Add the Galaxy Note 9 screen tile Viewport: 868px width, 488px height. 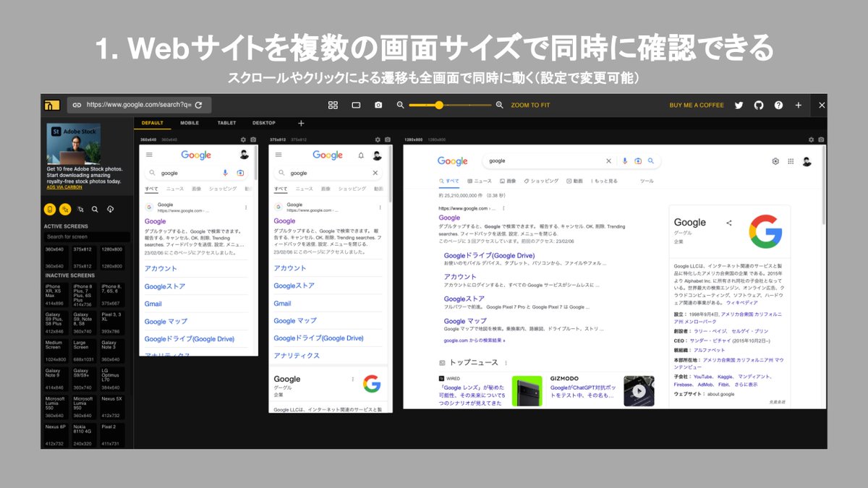coord(55,379)
